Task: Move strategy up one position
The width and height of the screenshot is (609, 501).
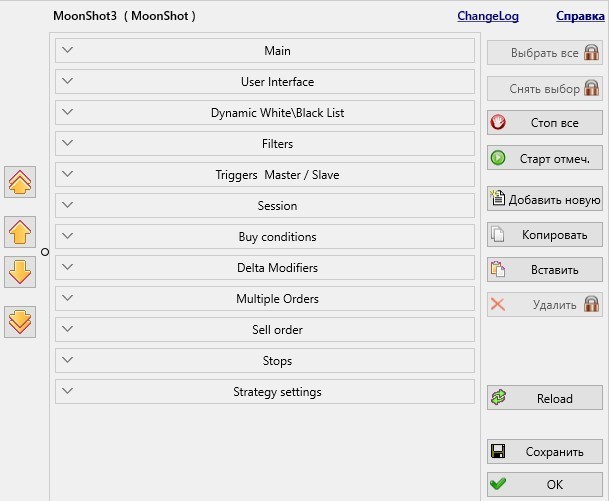Action: coord(20,232)
